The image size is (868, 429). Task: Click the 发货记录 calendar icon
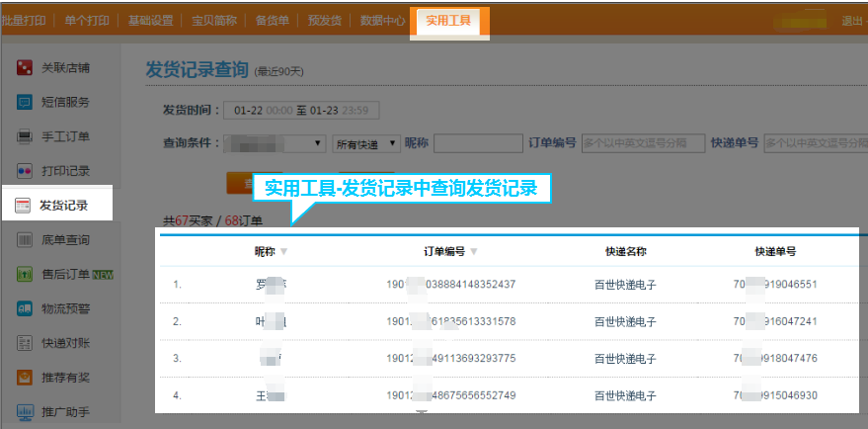tap(23, 206)
